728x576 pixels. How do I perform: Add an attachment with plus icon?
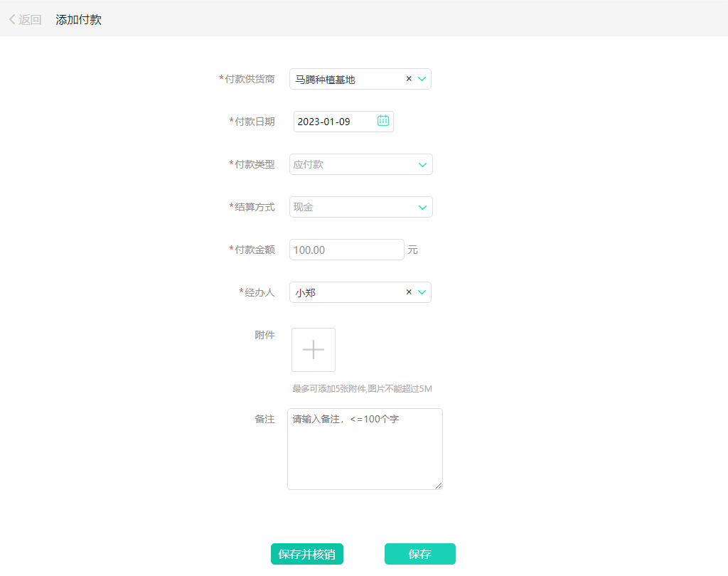314,350
